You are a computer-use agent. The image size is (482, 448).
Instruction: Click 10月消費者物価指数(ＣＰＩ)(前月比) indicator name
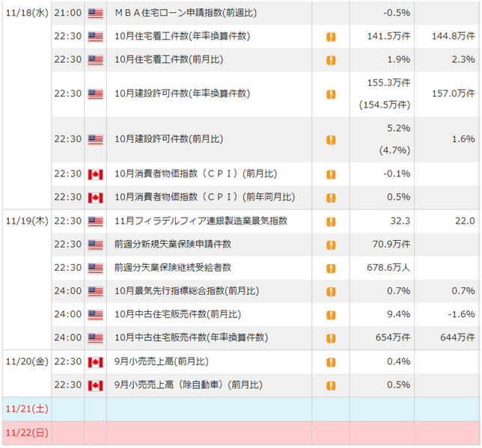(196, 174)
